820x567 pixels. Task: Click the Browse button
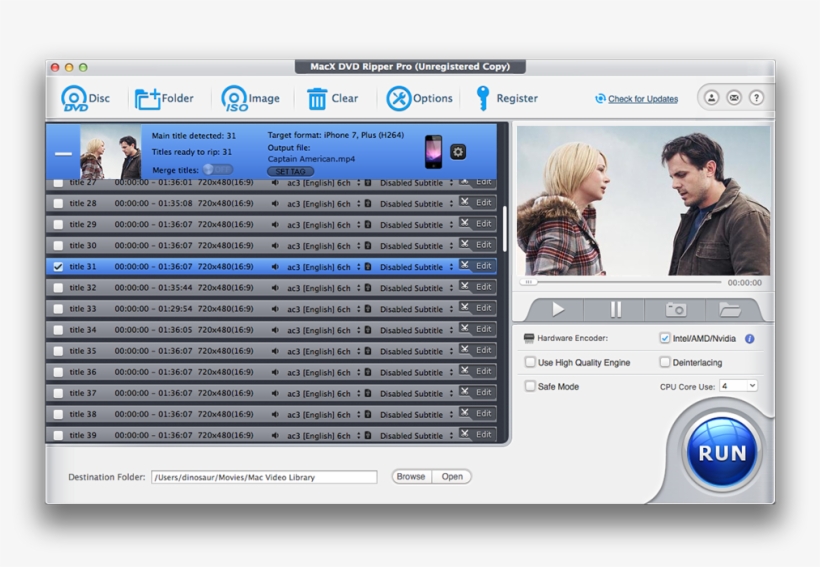[411, 477]
